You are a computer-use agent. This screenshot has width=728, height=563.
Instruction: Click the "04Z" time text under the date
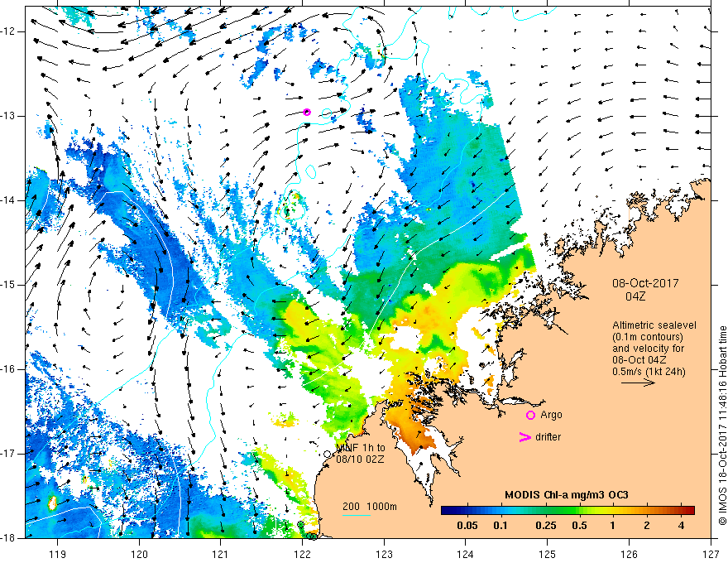tap(635, 296)
